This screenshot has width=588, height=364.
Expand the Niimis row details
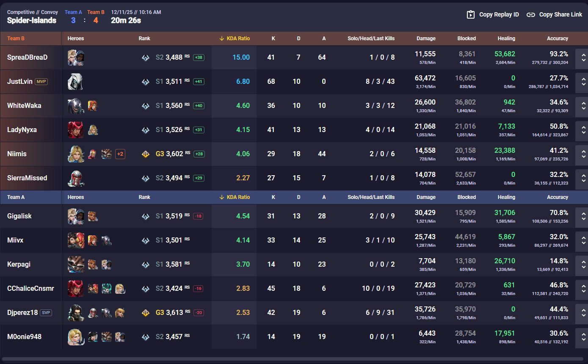tap(583, 154)
